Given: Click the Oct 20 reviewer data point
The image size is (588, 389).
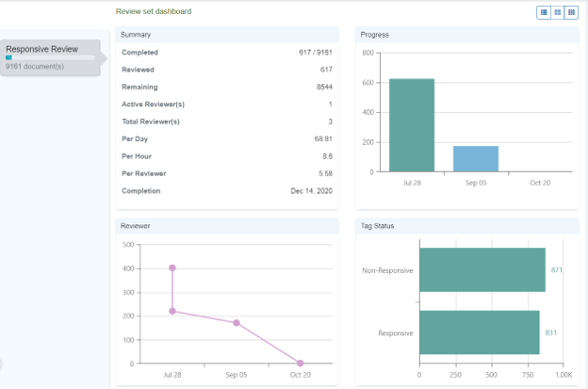Looking at the screenshot, I should tap(301, 363).
